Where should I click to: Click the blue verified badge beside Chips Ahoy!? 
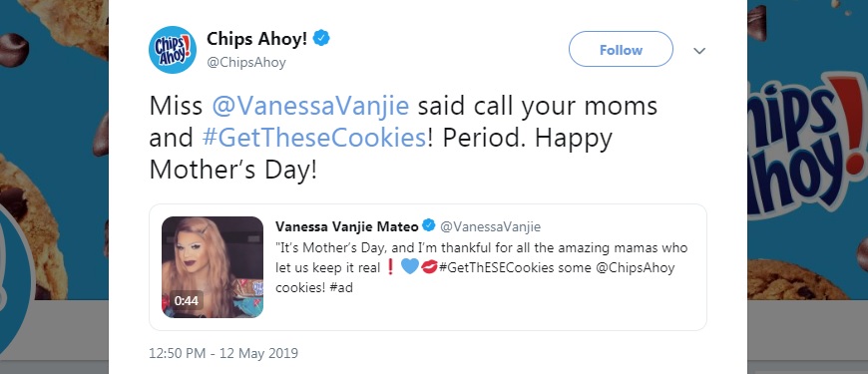pos(321,39)
